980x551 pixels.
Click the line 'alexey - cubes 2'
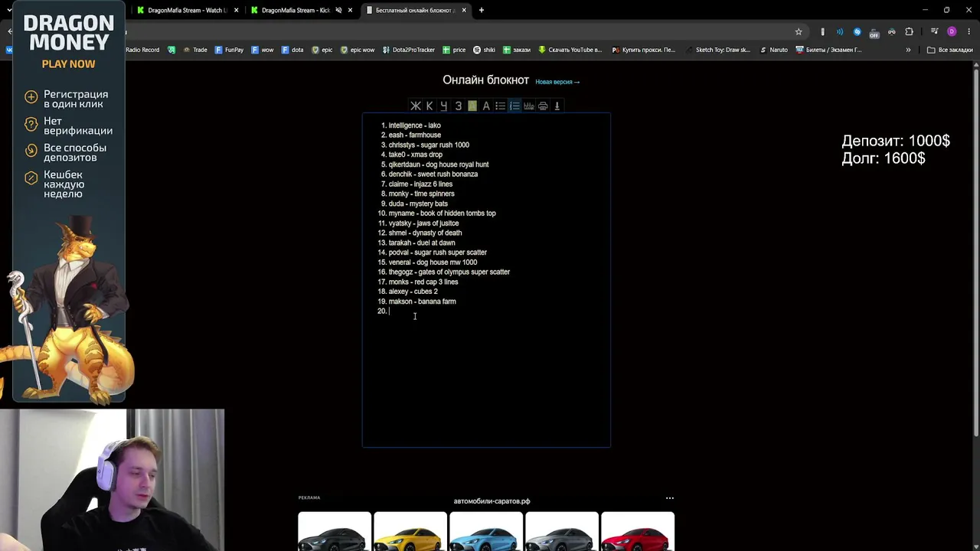tap(413, 292)
